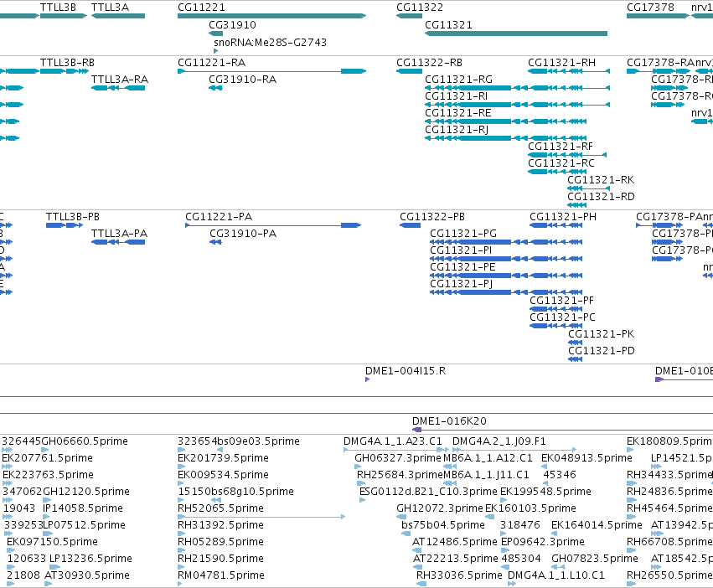Viewport: 713px width, 588px height.
Task: Click EST GH07823.5prime
Action: [595, 559]
